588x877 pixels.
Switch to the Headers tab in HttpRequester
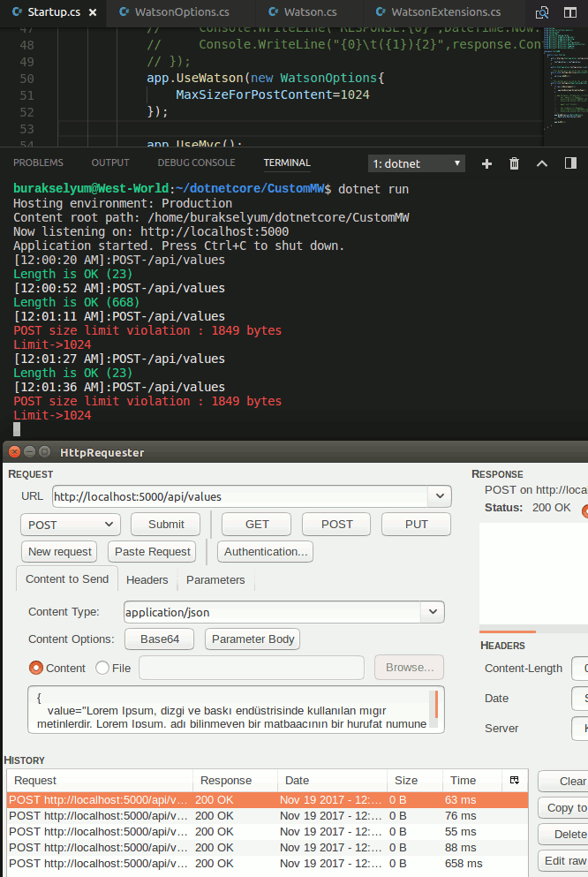coord(147,579)
